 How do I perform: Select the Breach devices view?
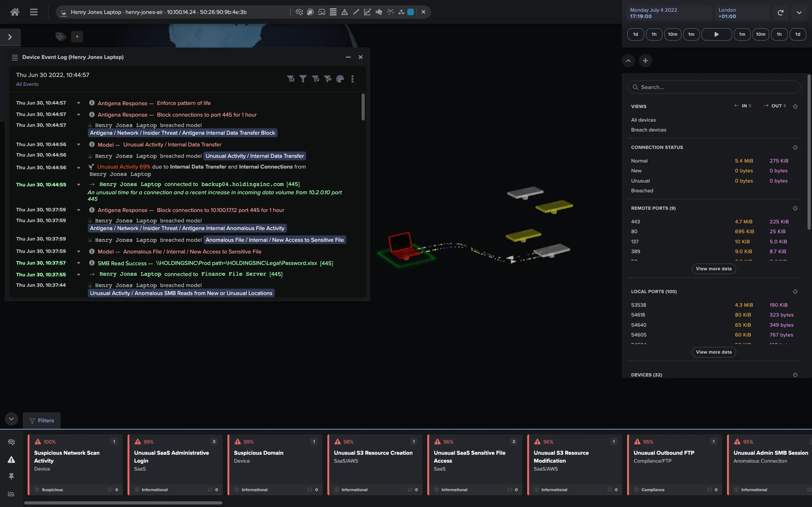(648, 130)
